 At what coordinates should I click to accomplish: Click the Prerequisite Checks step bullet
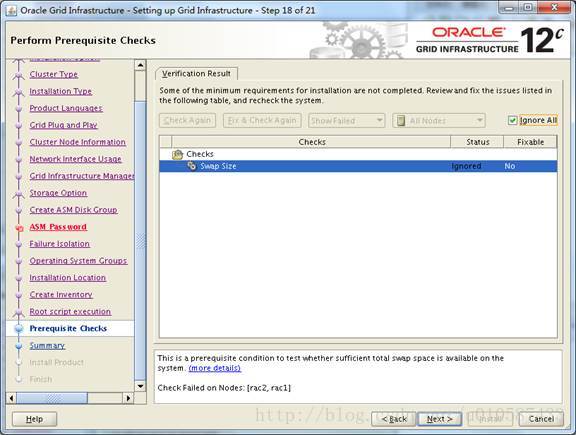click(x=19, y=328)
